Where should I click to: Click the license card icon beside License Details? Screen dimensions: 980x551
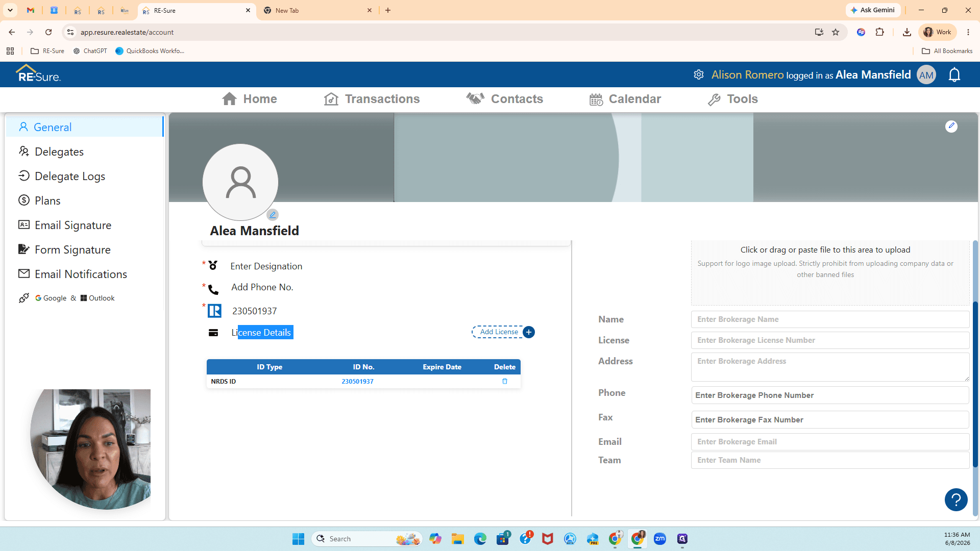point(213,333)
